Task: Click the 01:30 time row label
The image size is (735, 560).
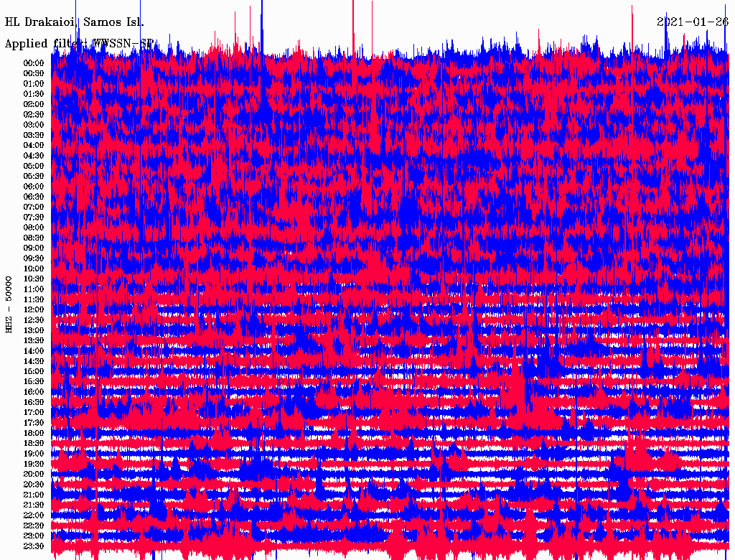Action: coord(34,93)
